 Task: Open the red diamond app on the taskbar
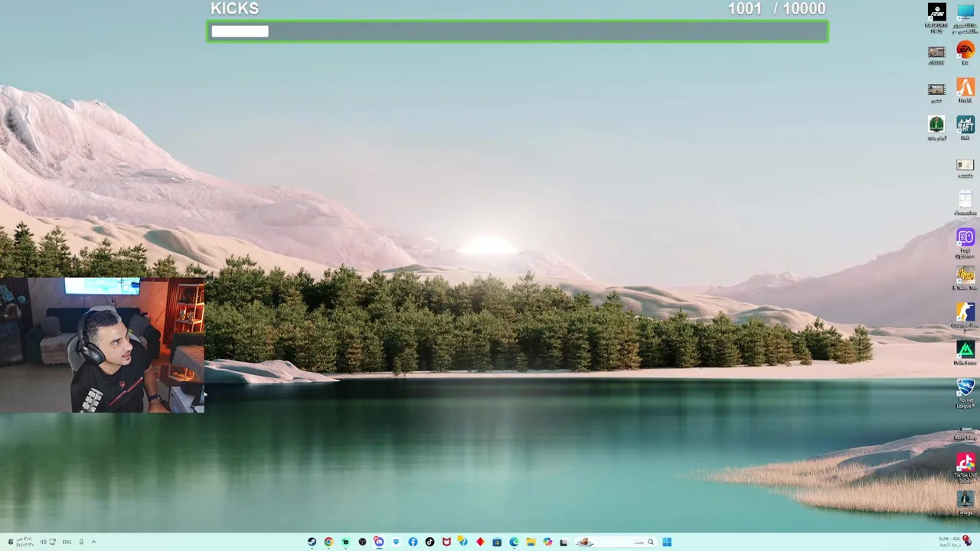coord(480,542)
